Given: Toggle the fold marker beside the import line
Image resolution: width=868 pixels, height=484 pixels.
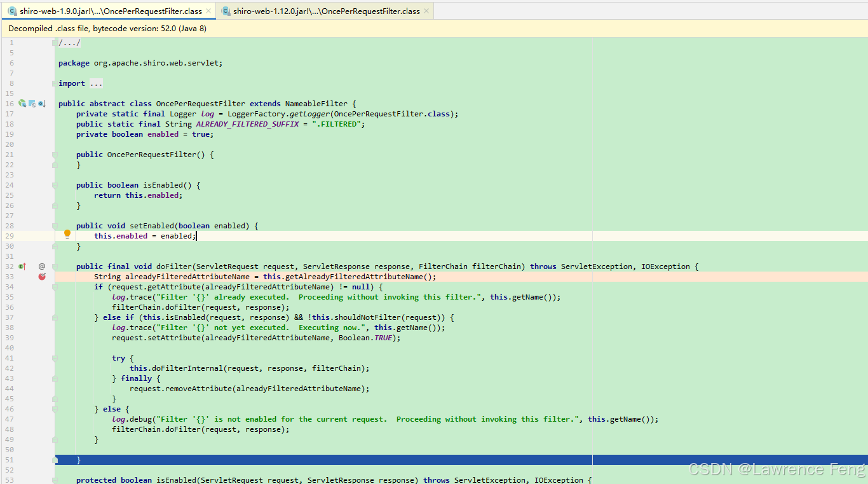Looking at the screenshot, I should 55,83.
